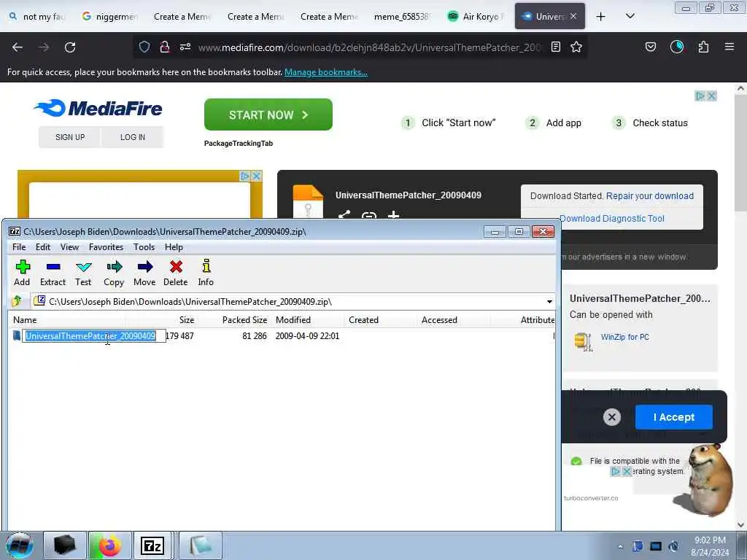Switch to the meme_658538 tab

click(x=402, y=17)
